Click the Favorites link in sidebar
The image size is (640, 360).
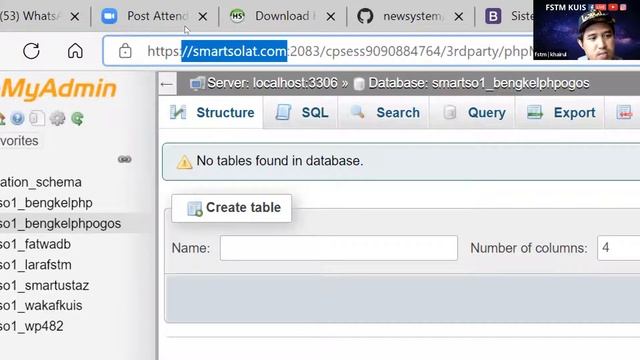coord(19,141)
